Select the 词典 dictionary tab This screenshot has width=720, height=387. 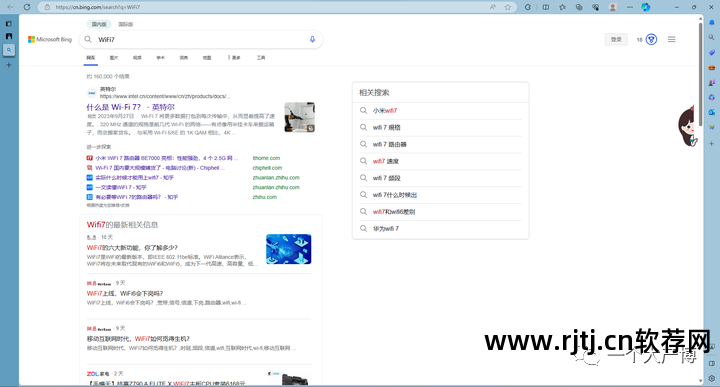184,58
